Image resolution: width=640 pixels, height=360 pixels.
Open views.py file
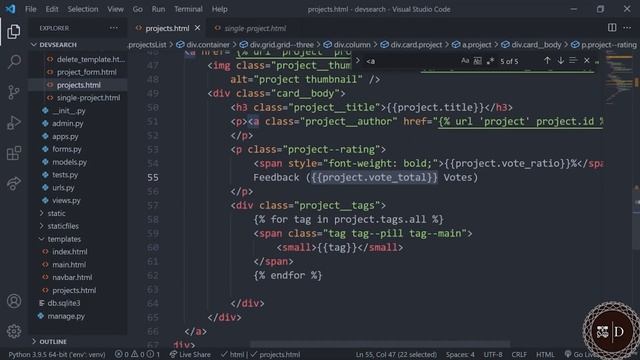[66, 200]
